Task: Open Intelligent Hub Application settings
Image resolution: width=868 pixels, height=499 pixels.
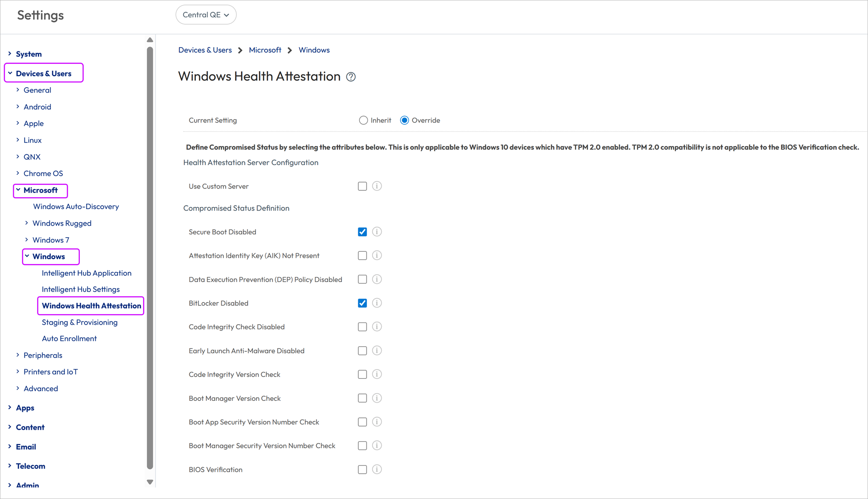Action: point(87,273)
